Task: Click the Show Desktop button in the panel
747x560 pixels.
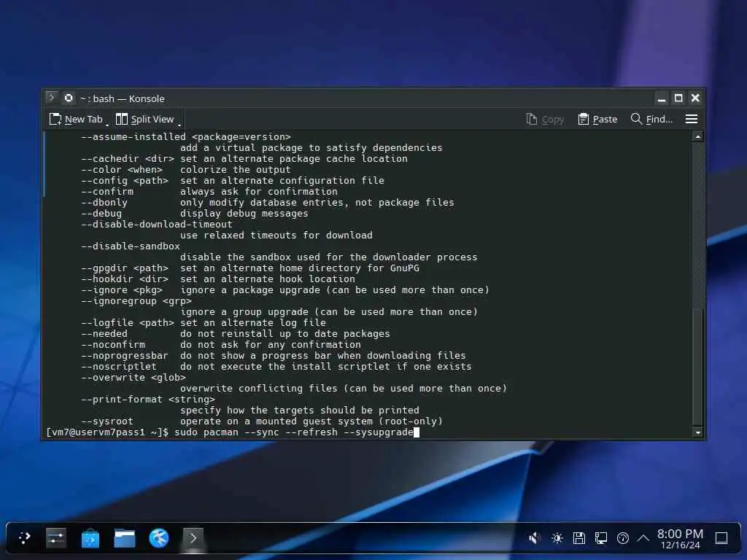Action: (x=721, y=538)
